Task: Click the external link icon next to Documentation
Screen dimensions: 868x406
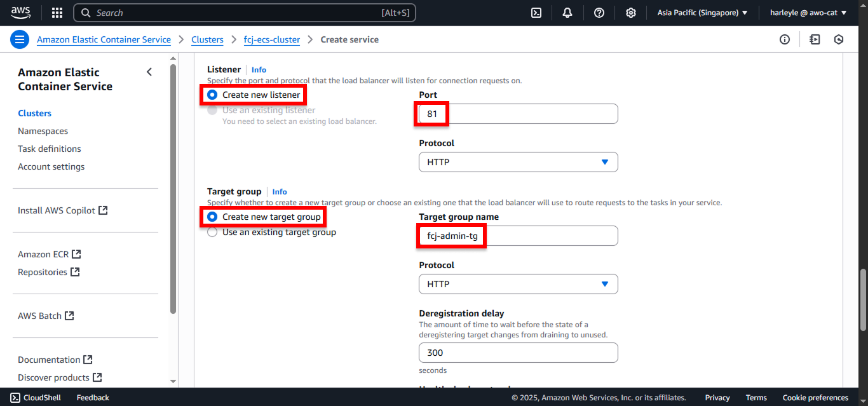Action: point(88,360)
